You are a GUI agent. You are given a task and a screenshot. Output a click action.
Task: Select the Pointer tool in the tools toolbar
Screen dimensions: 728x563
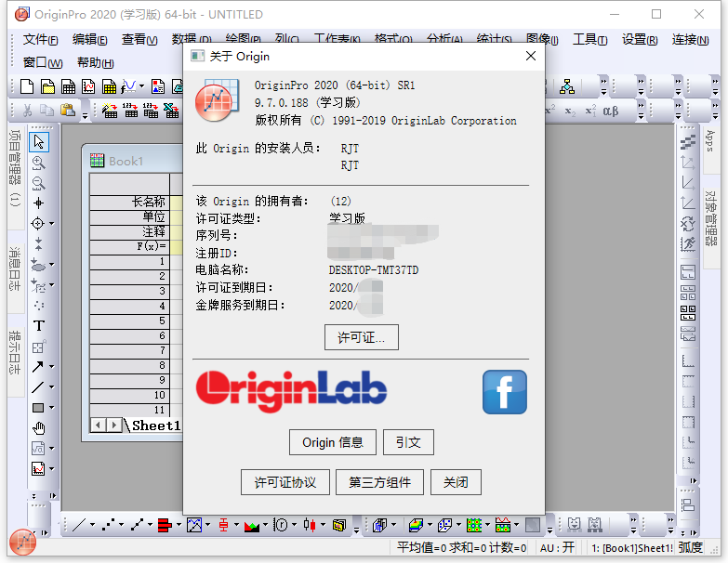coord(38,142)
